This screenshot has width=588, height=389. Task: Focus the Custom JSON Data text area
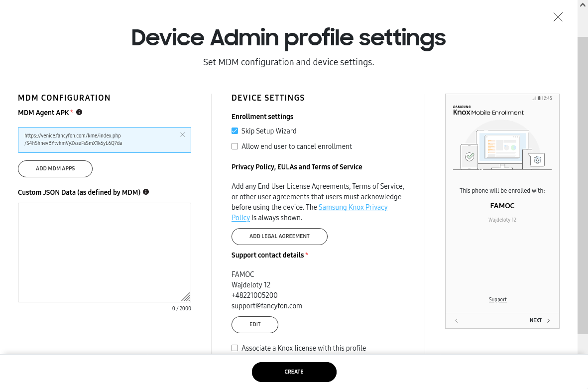[104, 253]
